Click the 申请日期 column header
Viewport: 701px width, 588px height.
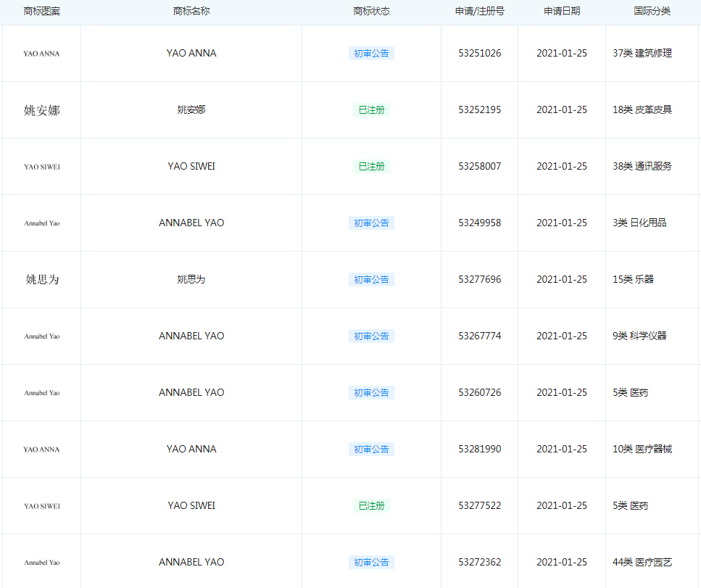562,11
